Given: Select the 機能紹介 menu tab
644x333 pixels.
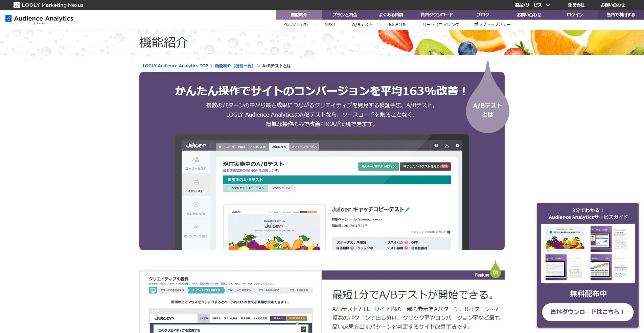Looking at the screenshot, I should point(299,15).
